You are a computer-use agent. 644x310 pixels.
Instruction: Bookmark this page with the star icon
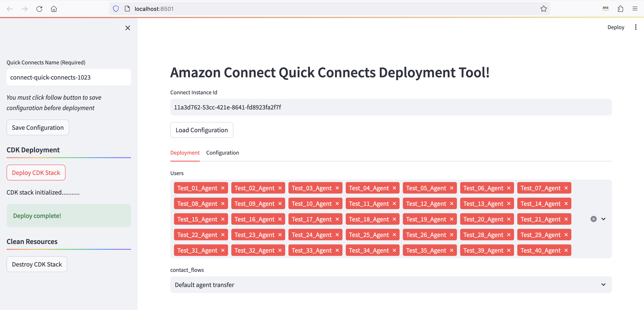click(x=544, y=9)
